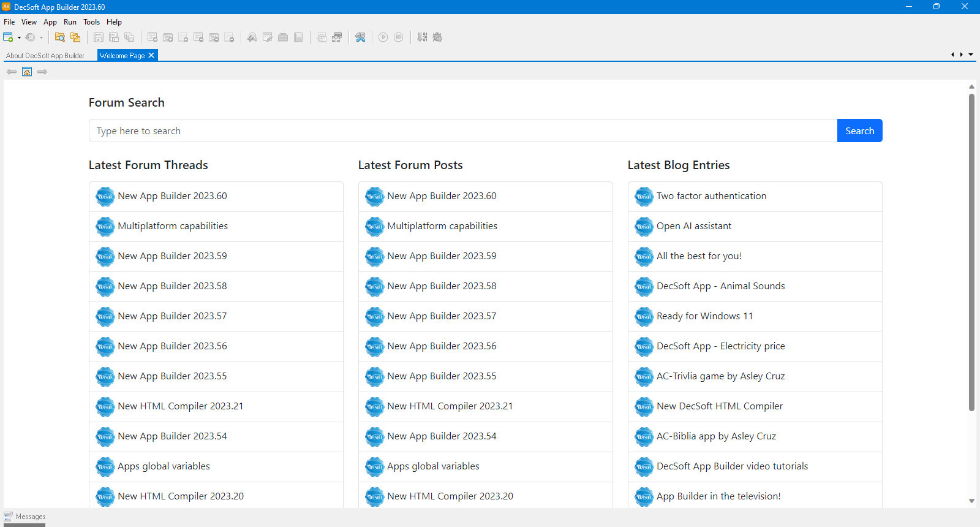The width and height of the screenshot is (980, 527).
Task: Click the New app toolbar icon
Action: (x=8, y=37)
